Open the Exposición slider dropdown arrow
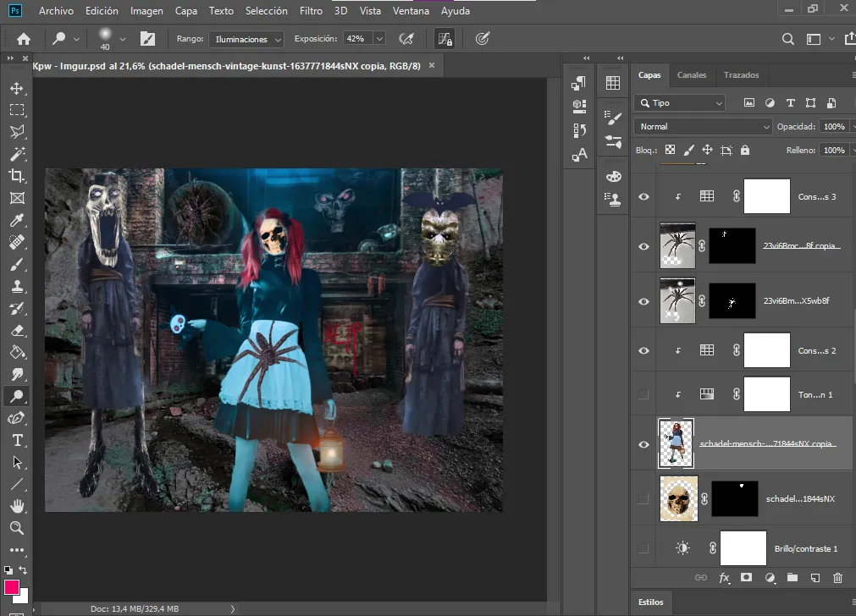 tap(379, 39)
